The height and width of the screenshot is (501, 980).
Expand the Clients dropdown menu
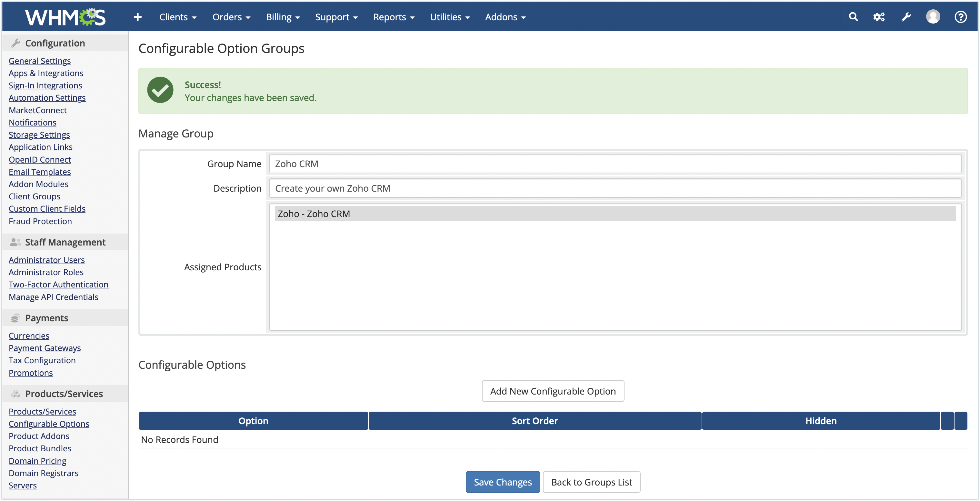point(178,17)
